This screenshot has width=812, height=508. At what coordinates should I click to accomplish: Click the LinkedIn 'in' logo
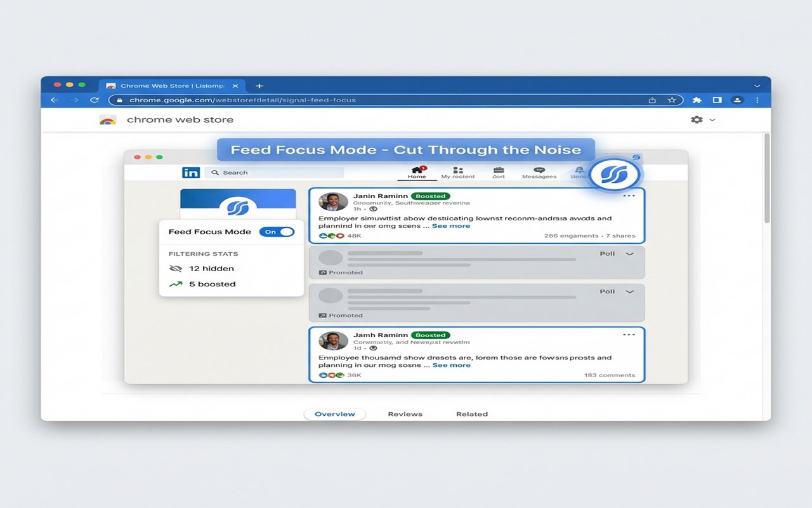191,172
